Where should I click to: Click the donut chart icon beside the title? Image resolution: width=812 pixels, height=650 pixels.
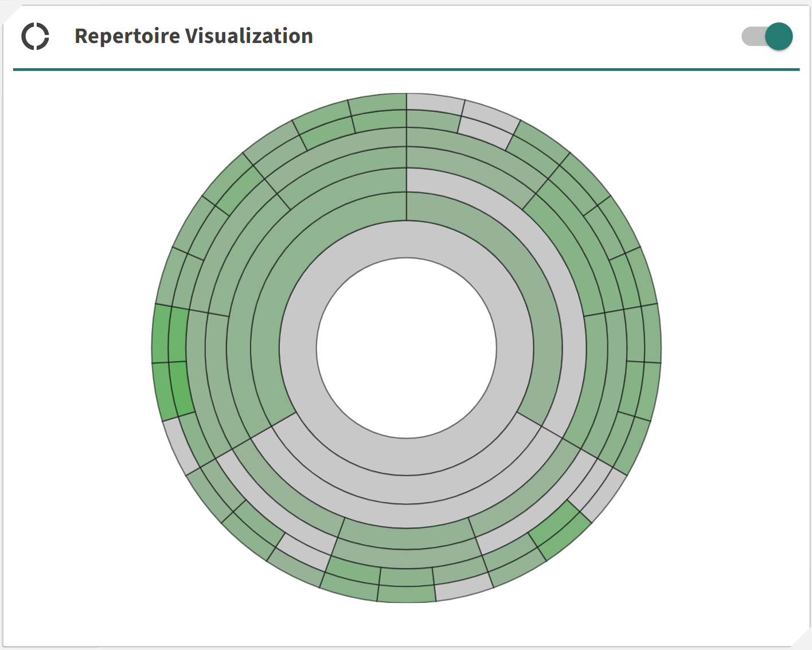pos(36,37)
